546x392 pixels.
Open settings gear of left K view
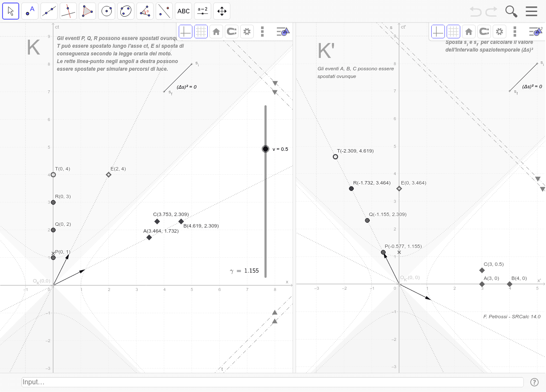pos(247,32)
